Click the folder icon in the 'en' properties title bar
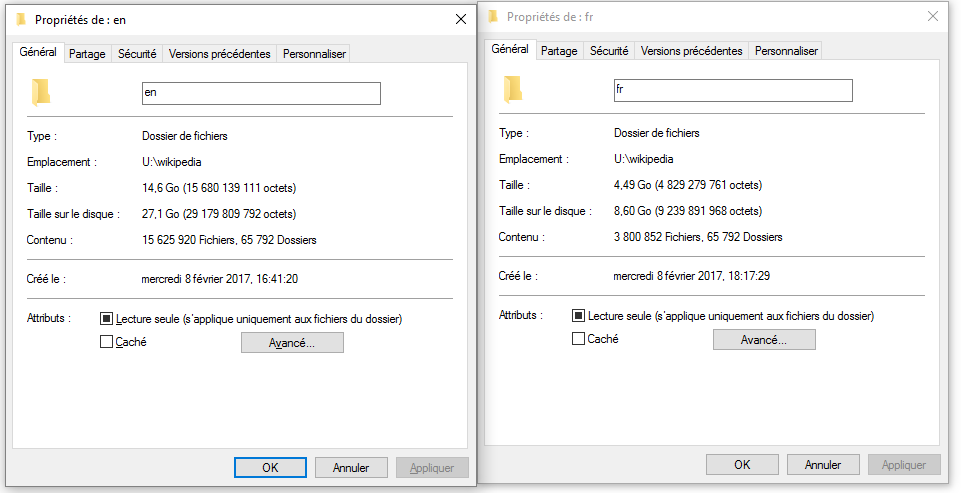Image resolution: width=961 pixels, height=493 pixels. (x=21, y=19)
